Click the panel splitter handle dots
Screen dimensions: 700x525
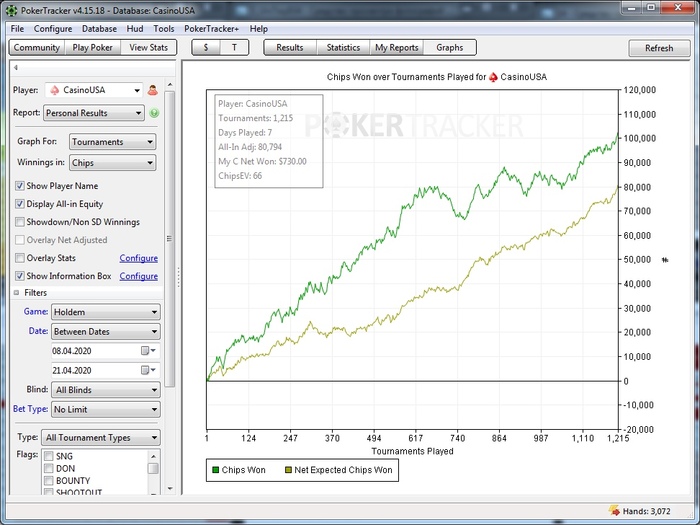[x=179, y=277]
